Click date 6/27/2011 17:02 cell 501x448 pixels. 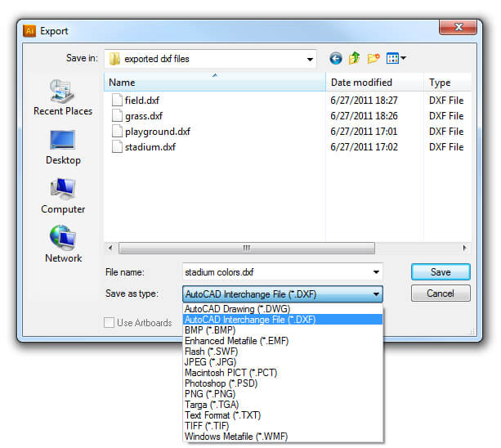pos(364,147)
